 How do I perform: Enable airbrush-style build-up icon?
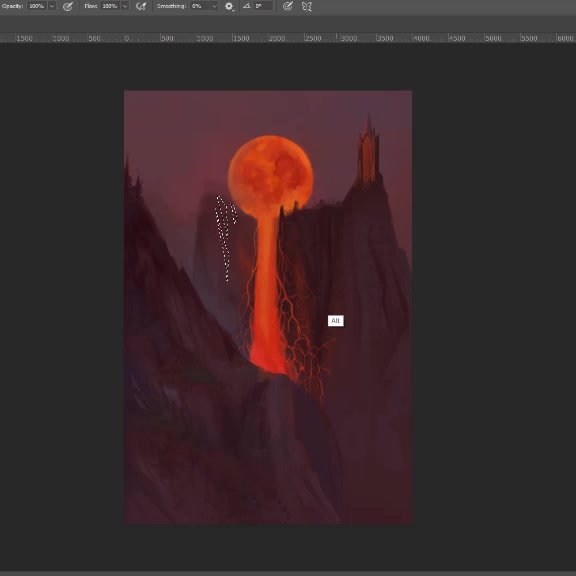[x=141, y=6]
